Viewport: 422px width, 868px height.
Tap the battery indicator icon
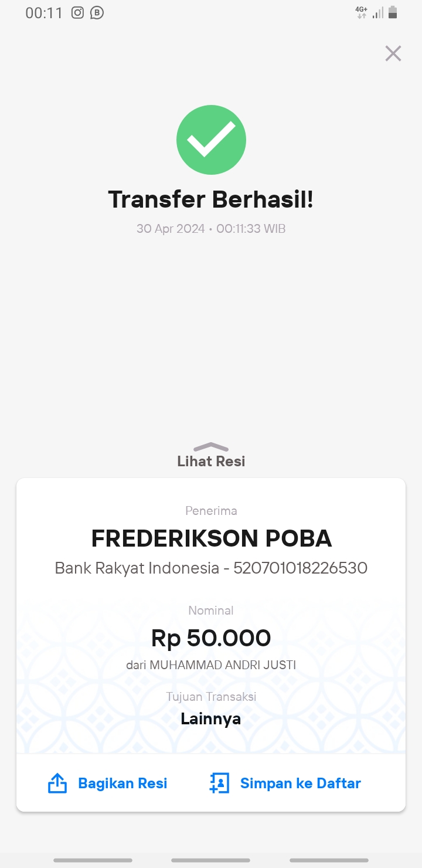coord(393,12)
